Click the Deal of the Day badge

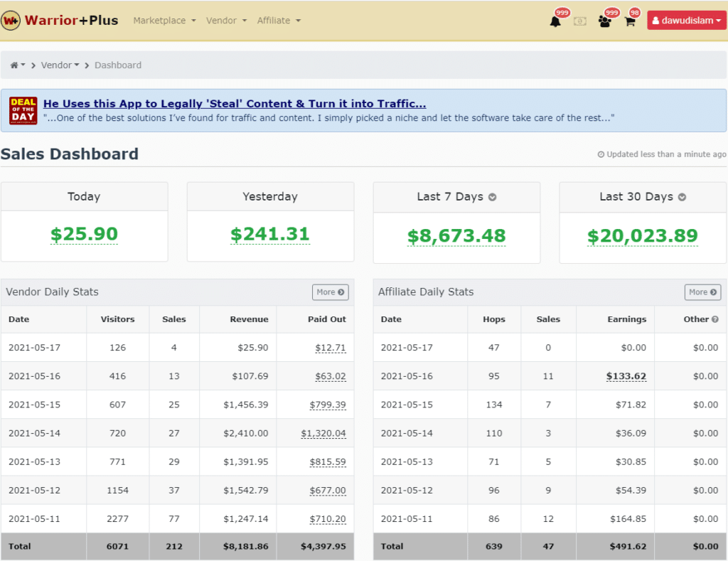point(23,110)
